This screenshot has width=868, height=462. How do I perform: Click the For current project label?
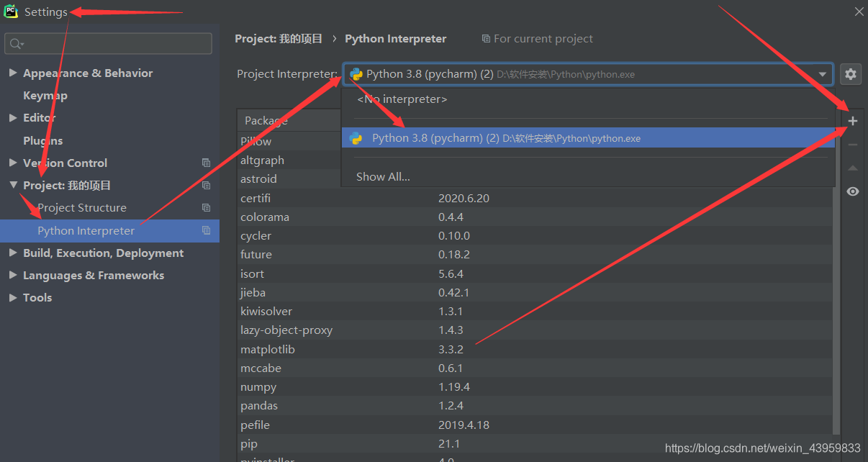pos(537,39)
